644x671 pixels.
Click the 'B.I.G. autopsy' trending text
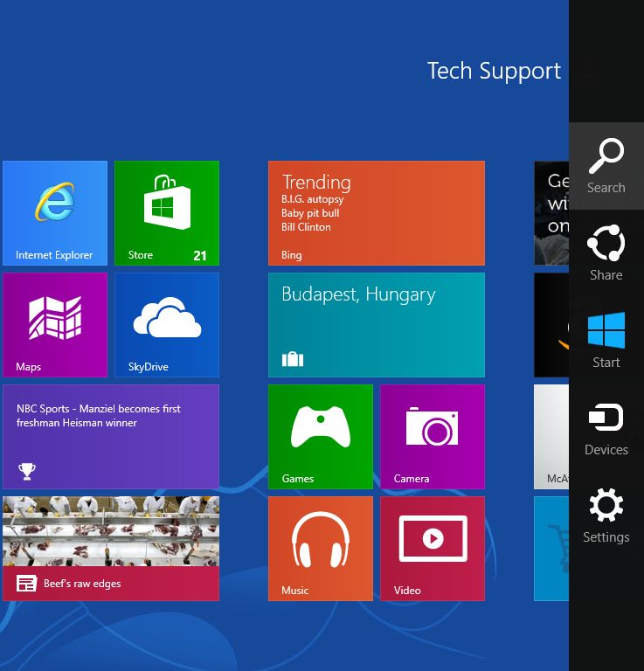pyautogui.click(x=312, y=199)
